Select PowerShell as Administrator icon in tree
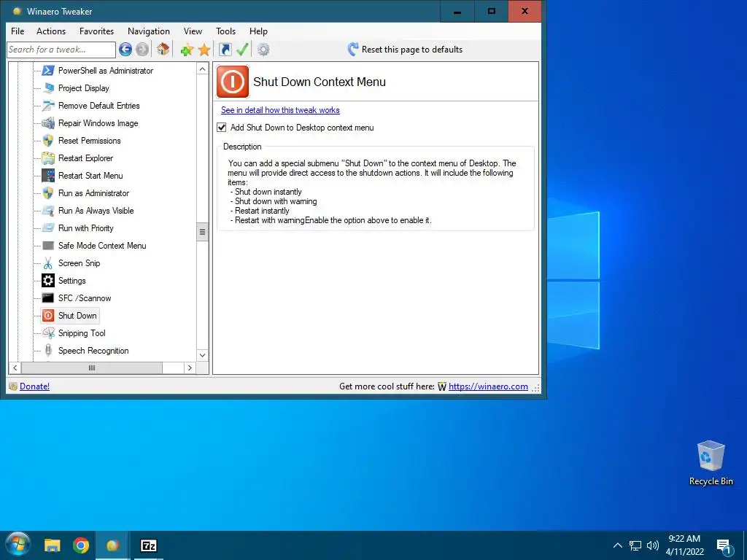 pyautogui.click(x=48, y=71)
